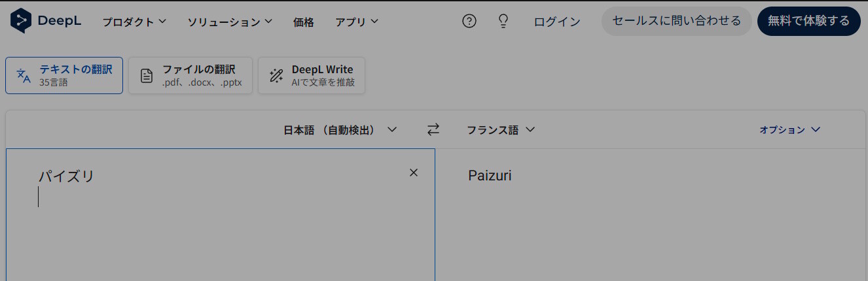This screenshot has height=281, width=868.
Task: Open target language フランス語 dropdown
Action: [501, 129]
